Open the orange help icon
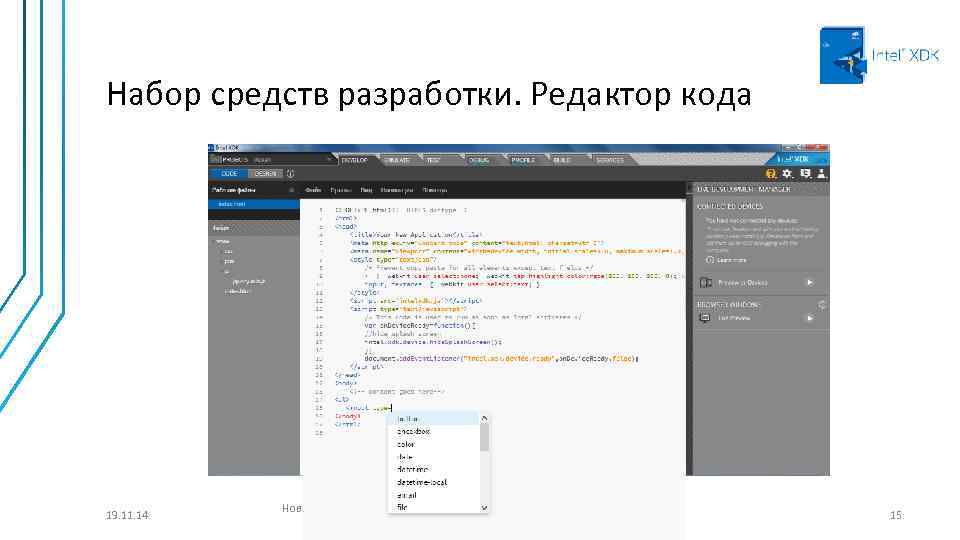960x540 pixels. 770,174
